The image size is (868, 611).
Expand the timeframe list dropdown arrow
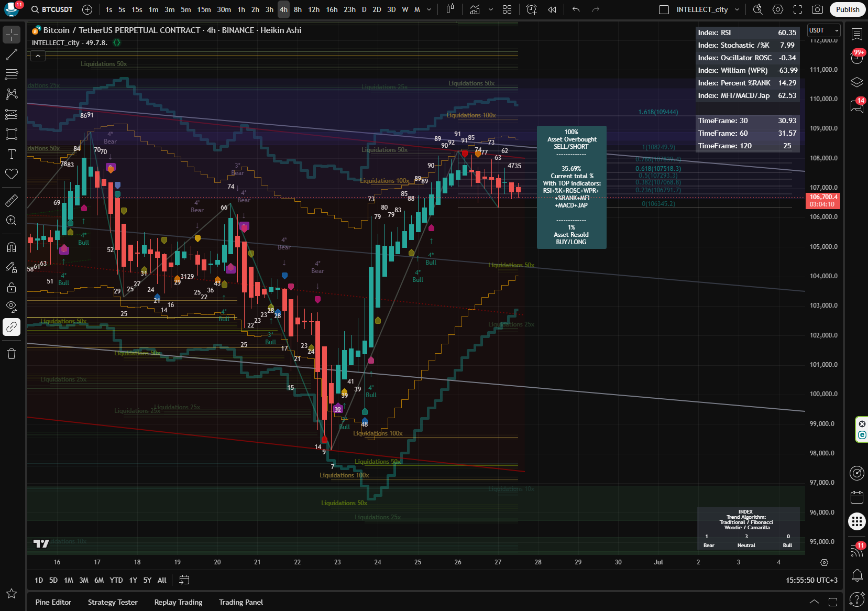[430, 9]
